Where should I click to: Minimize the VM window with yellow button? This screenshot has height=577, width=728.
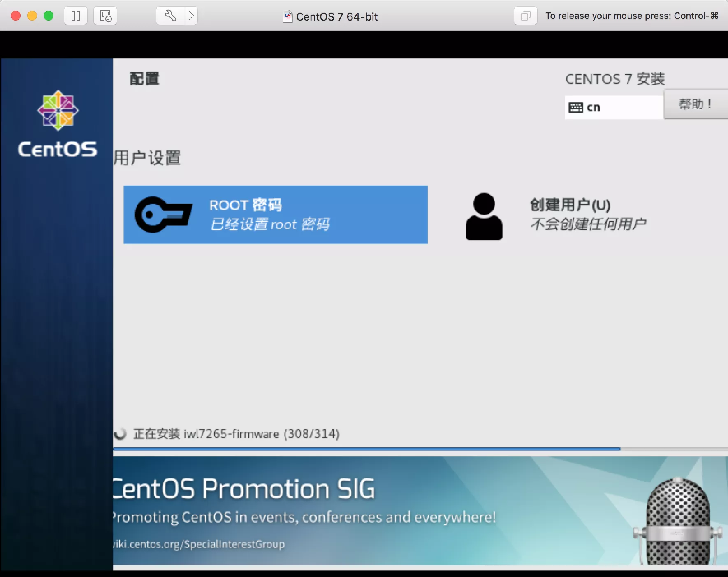click(x=32, y=16)
